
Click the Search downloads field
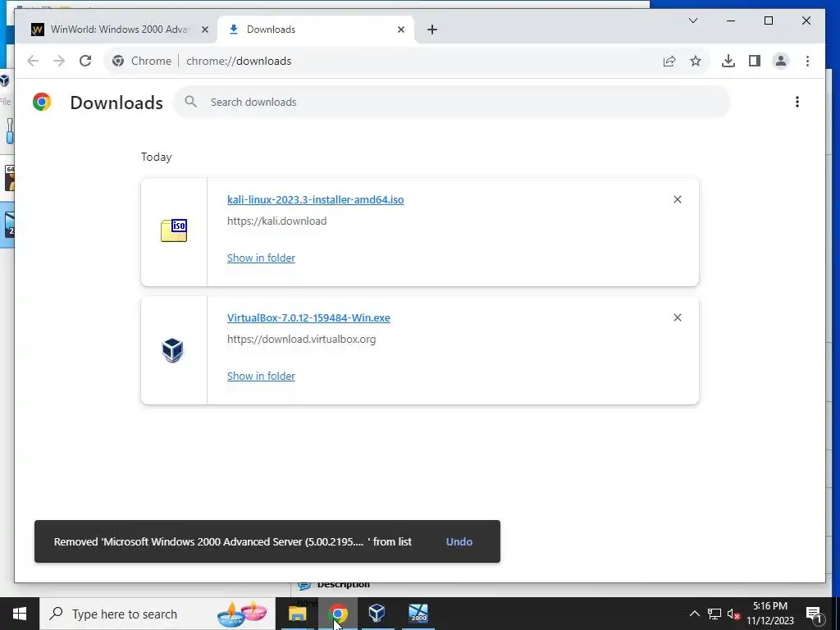tap(452, 102)
